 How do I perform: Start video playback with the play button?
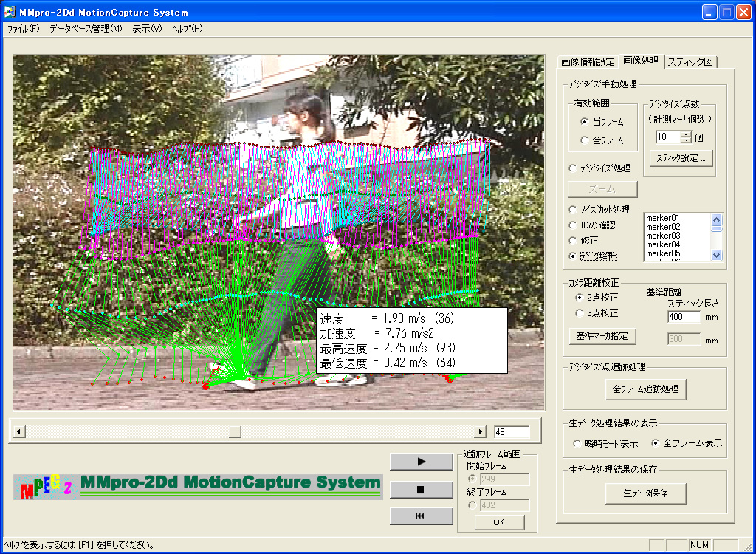pyautogui.click(x=422, y=462)
